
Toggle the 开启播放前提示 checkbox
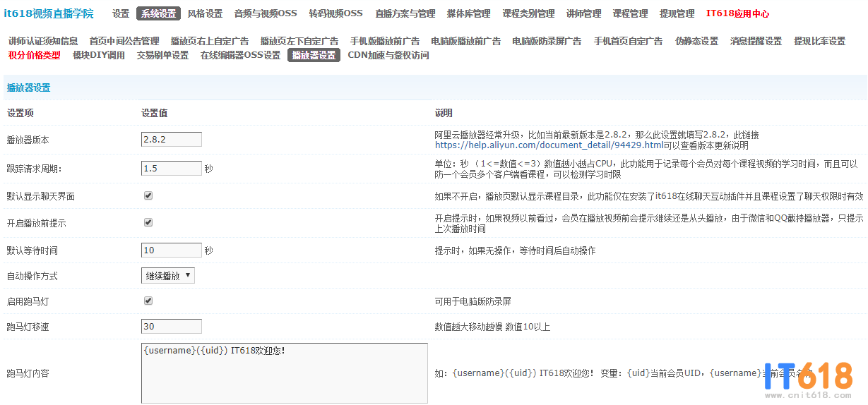148,222
